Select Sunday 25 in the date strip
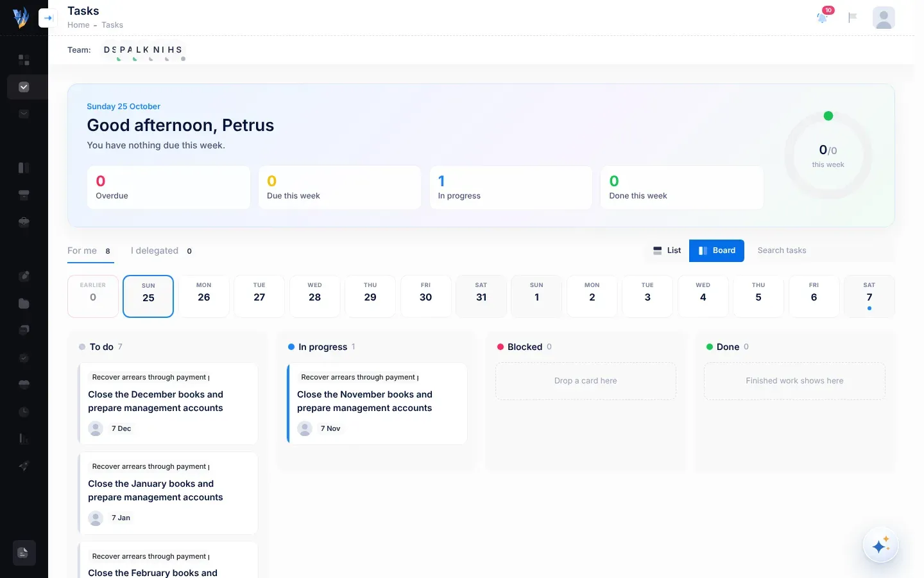Screen dimensions: 924x578 pyautogui.click(x=148, y=296)
